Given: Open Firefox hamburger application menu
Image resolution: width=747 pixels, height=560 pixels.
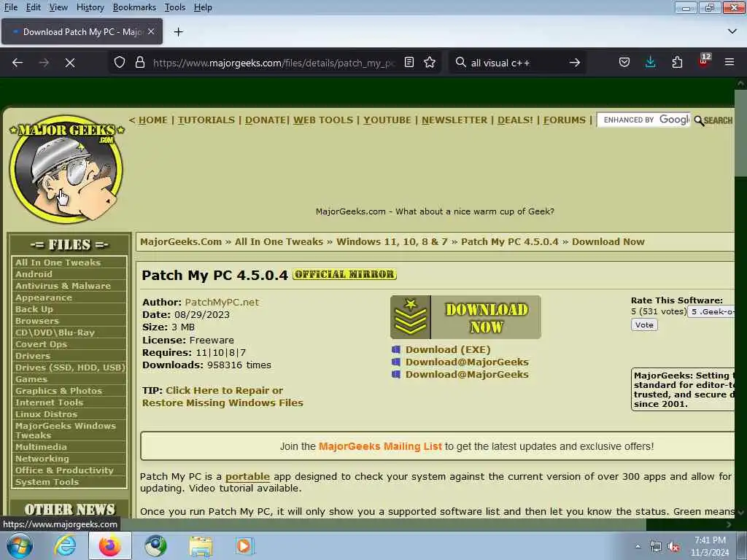Looking at the screenshot, I should 729,63.
